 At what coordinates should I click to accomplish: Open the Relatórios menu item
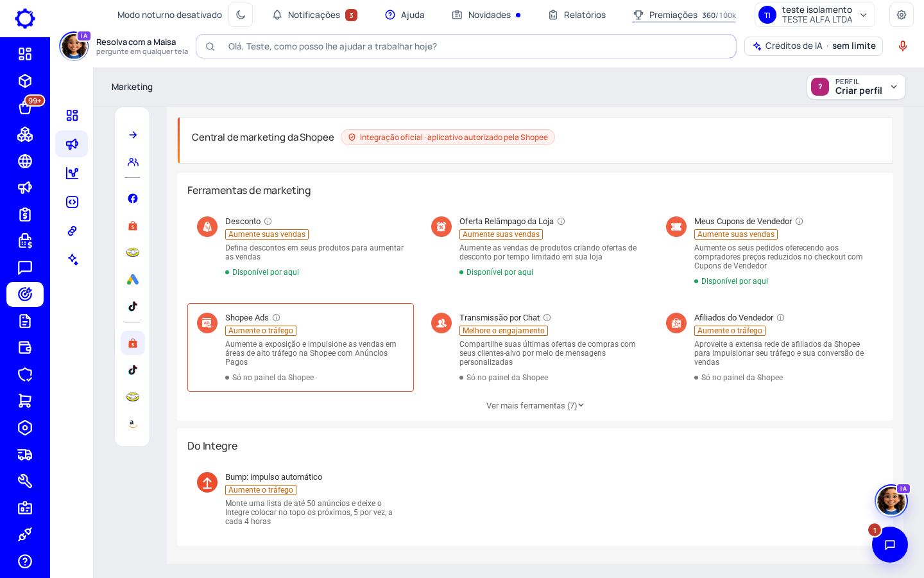click(577, 15)
